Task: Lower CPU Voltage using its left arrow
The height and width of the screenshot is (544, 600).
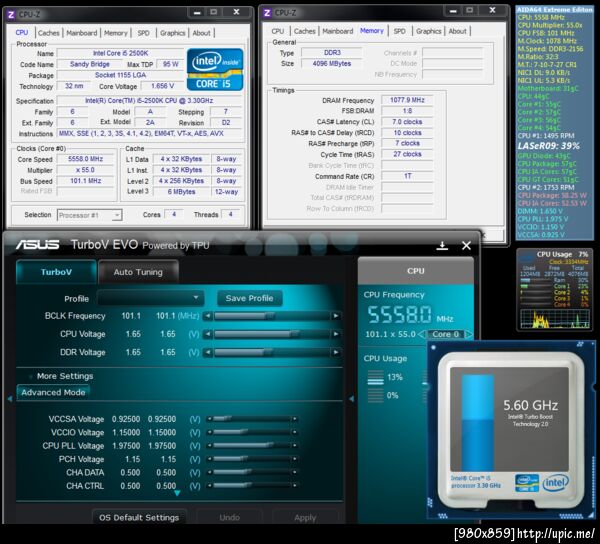Action: tap(207, 334)
